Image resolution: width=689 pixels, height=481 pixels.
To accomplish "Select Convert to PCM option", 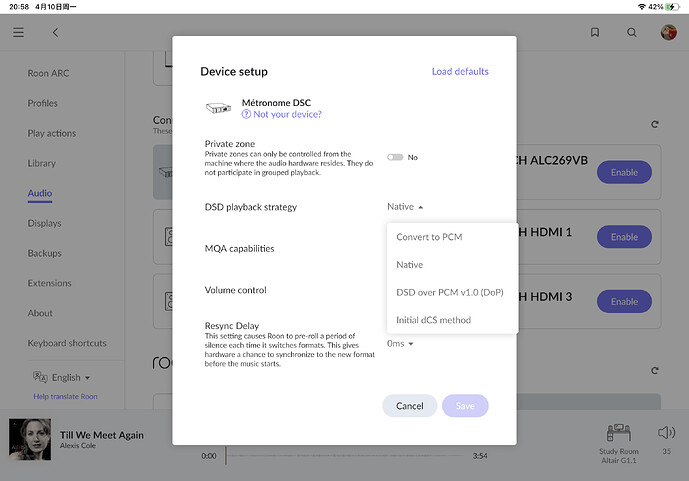I will pyautogui.click(x=452, y=237).
